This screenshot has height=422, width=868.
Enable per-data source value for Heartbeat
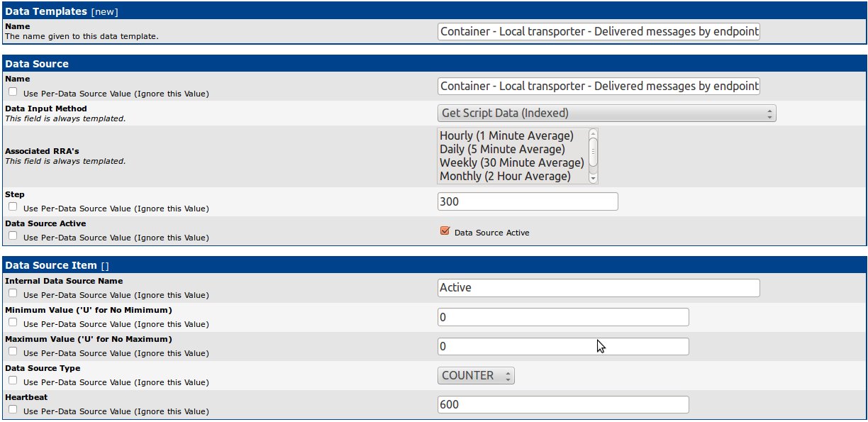coord(13,410)
